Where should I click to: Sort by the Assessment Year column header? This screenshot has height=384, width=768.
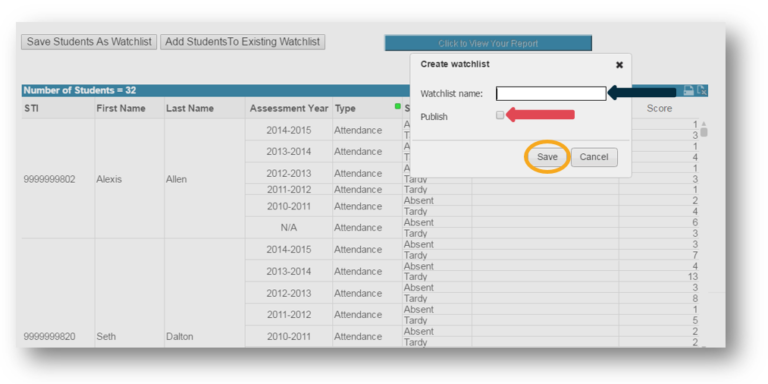(x=289, y=108)
